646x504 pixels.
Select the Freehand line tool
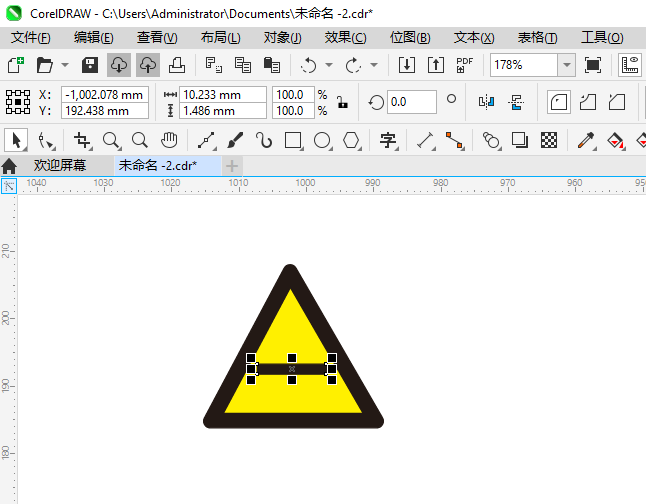pyautogui.click(x=206, y=141)
